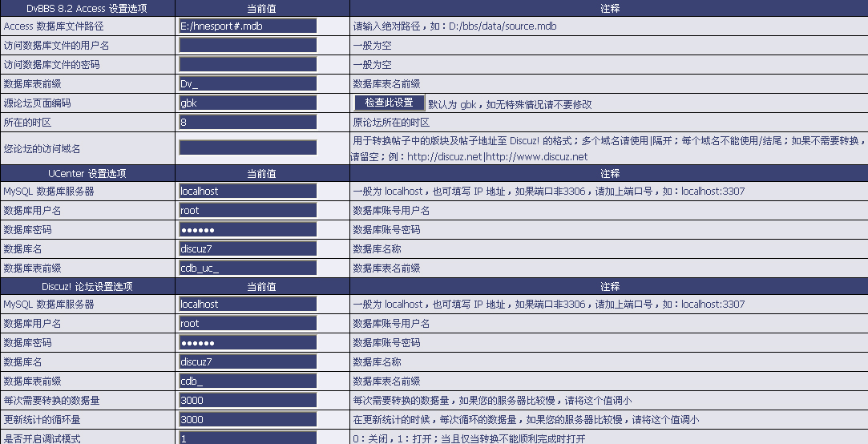Click the 所在的时区 label
Viewport: 868px width, 444px height.
tap(27, 123)
